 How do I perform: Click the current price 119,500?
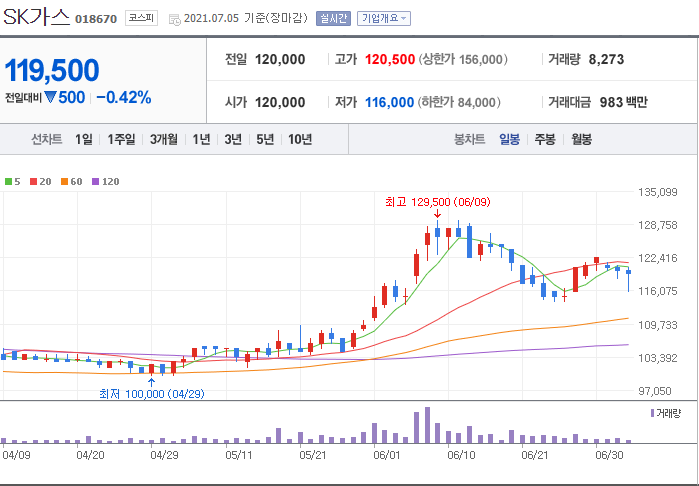point(52,70)
